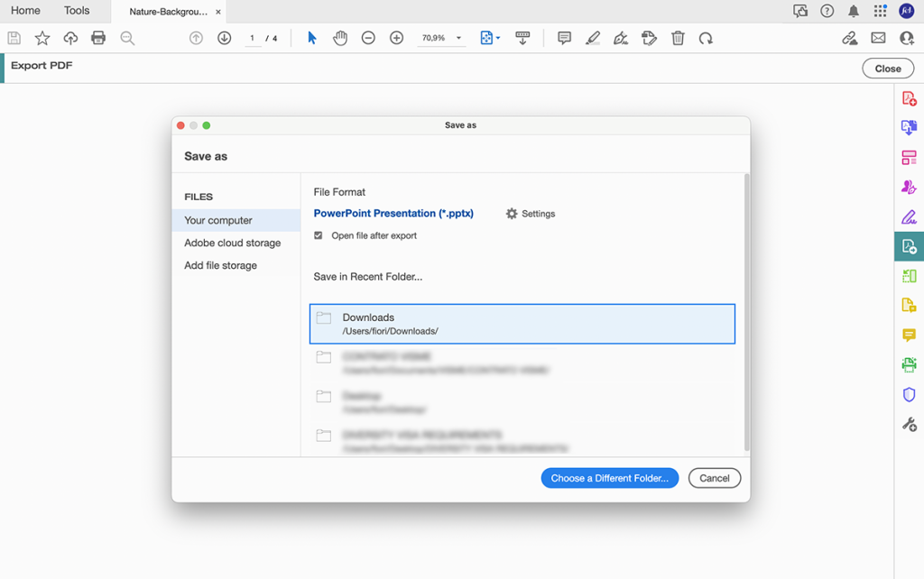Select the Protect tool
This screenshot has height=579, width=924.
pos(910,394)
